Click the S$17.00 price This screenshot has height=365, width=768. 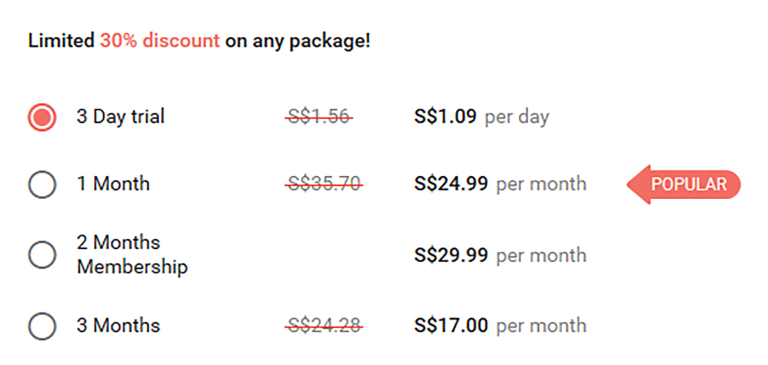(x=451, y=326)
